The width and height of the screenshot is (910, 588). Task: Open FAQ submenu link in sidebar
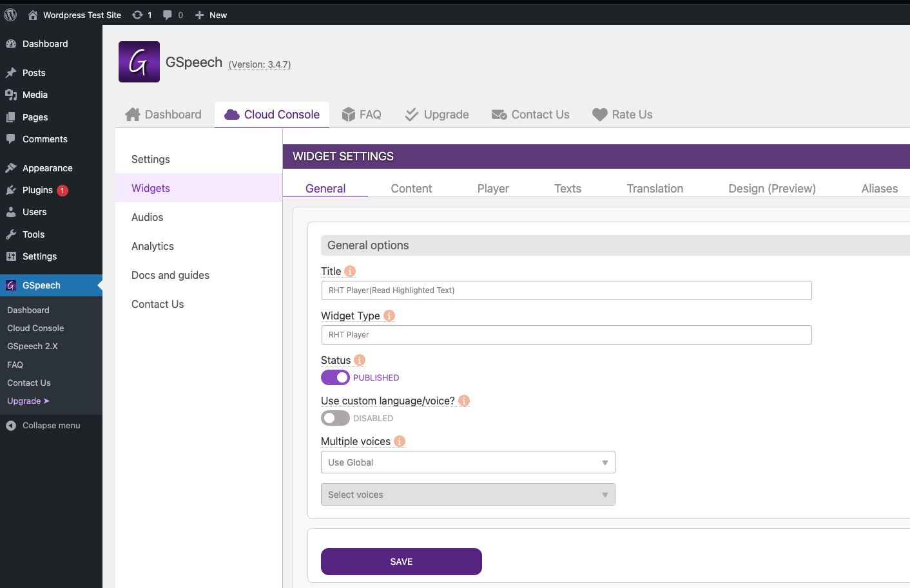pos(15,365)
